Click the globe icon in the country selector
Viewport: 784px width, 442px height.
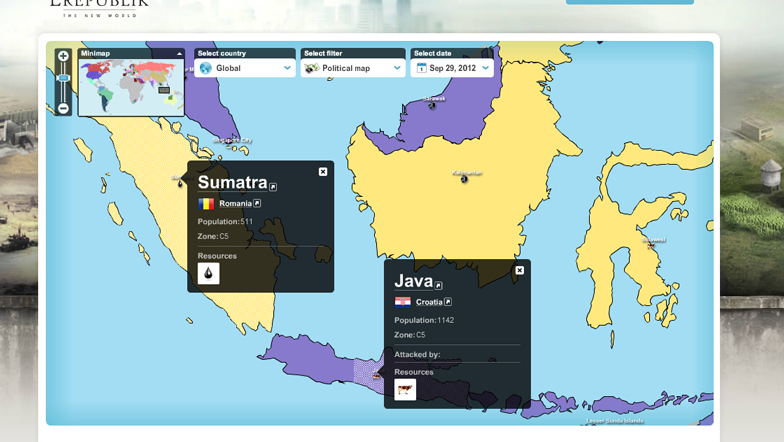(x=206, y=68)
